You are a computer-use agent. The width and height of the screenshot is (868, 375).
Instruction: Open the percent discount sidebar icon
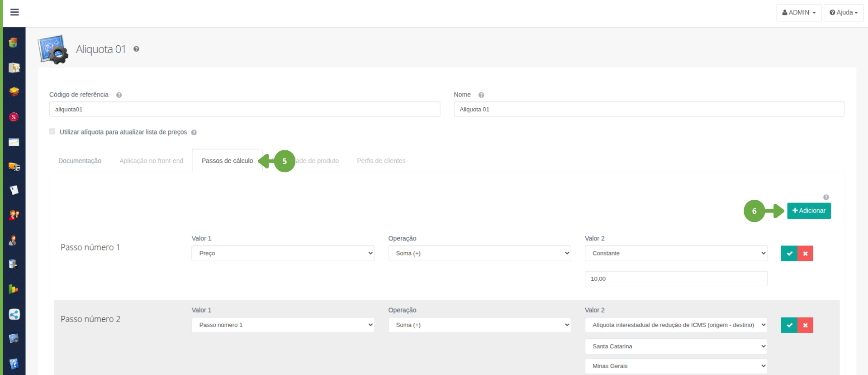tap(14, 117)
